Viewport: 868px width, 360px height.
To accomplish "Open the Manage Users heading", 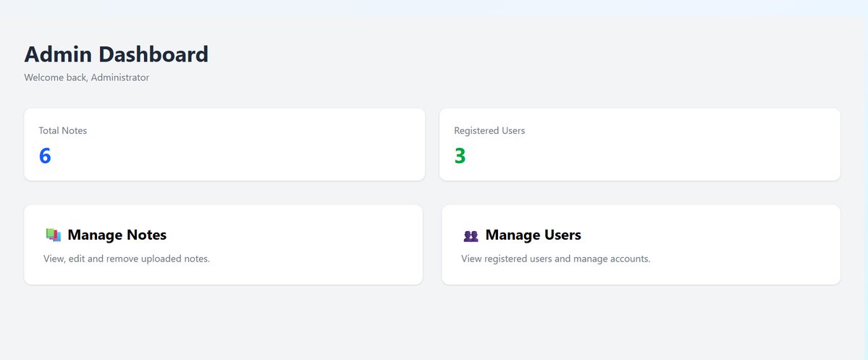I will pos(533,235).
